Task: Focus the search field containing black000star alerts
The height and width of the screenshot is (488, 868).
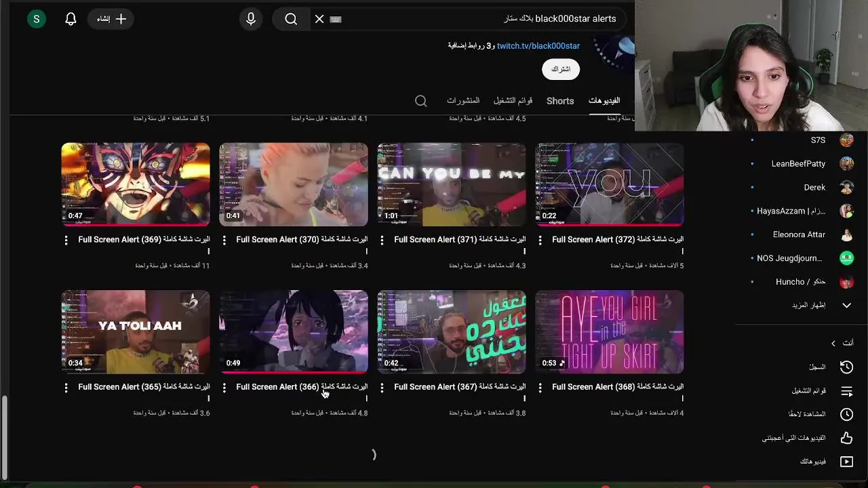Action: tap(468, 19)
